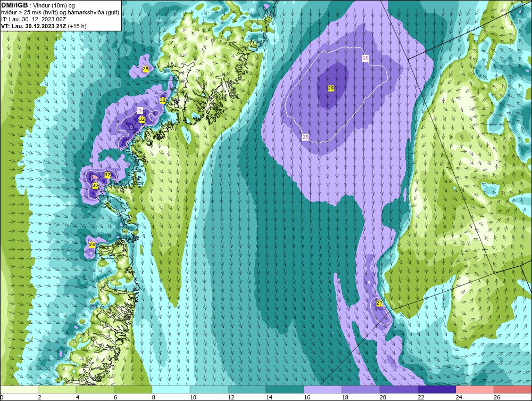Screen dimensions: 532x401
Task: Click the yellow 26 max gust label
Action: click(x=92, y=244)
